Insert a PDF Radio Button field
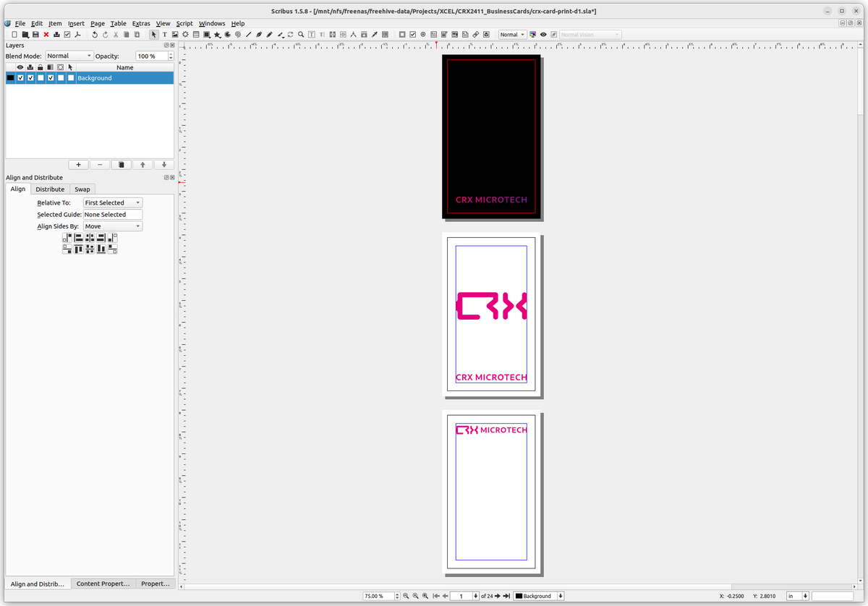Image resolution: width=868 pixels, height=606 pixels. (423, 35)
